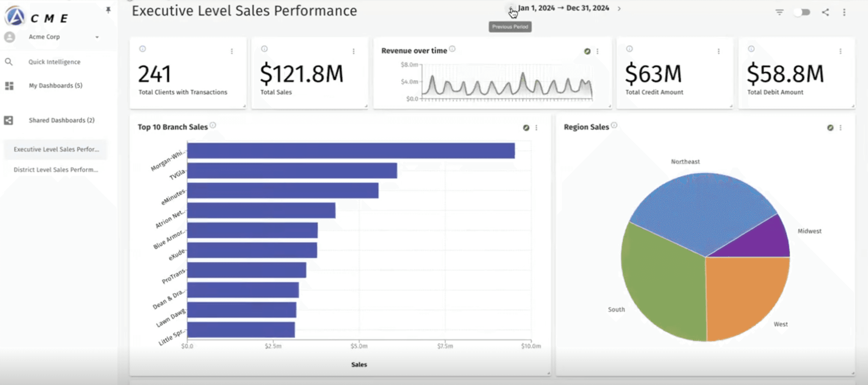This screenshot has width=868, height=385.
Task: Click the Shared Dashboards share icon
Action: pos(8,120)
